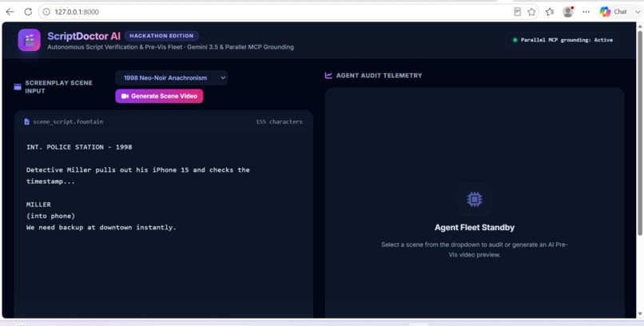This screenshot has height=326, width=644.
Task: Click the clapperboard icon next to Screenplay Scene Input
Action: (18, 86)
